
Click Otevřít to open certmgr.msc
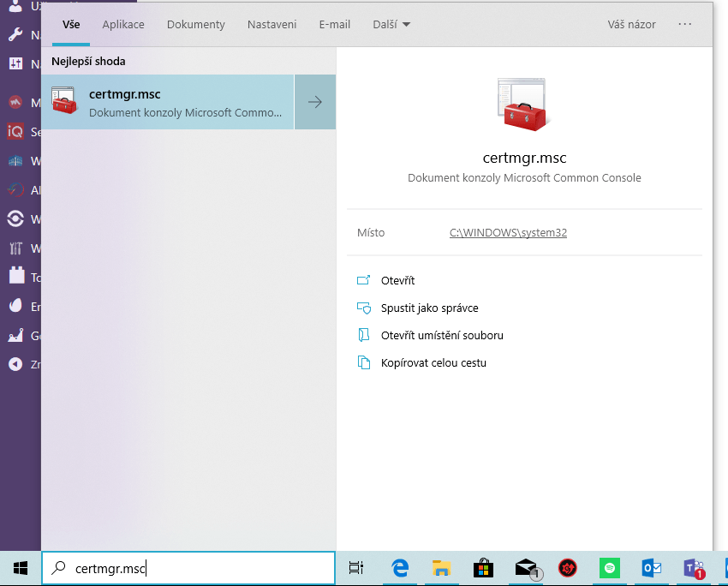tap(398, 280)
